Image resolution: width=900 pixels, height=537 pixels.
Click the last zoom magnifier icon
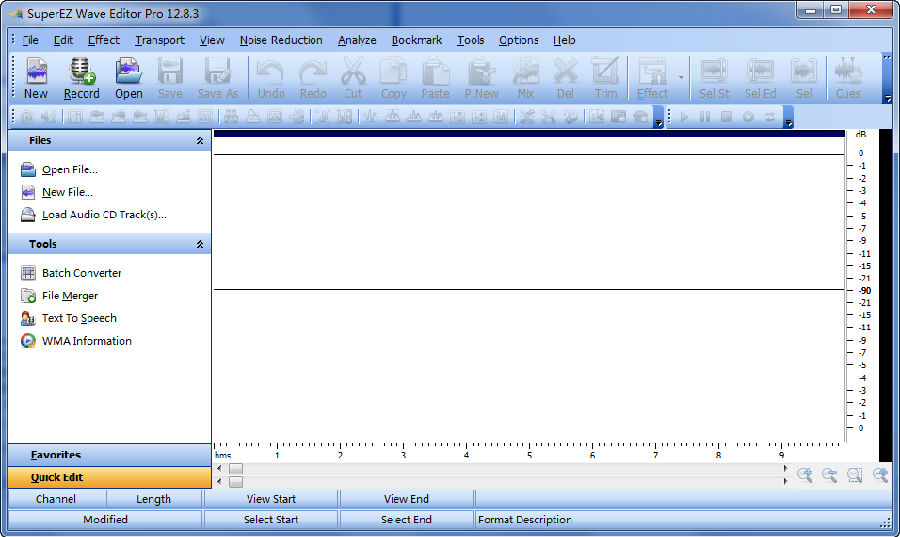pos(880,475)
